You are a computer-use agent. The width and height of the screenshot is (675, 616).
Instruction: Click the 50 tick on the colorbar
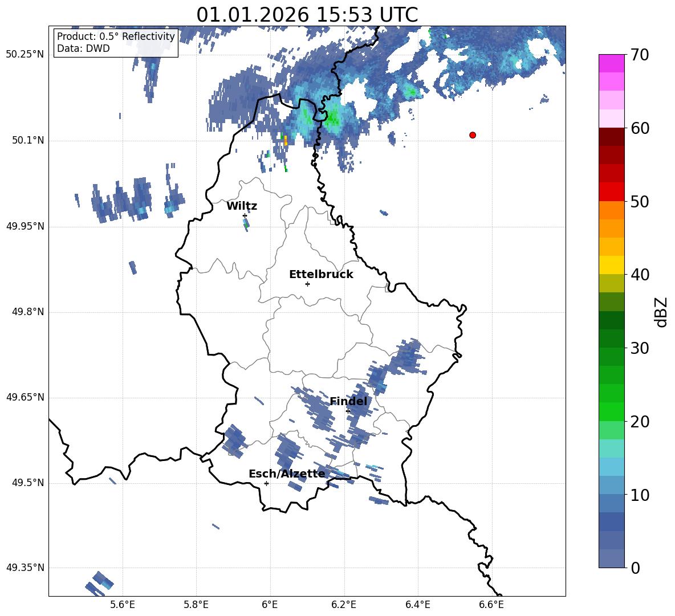point(639,202)
